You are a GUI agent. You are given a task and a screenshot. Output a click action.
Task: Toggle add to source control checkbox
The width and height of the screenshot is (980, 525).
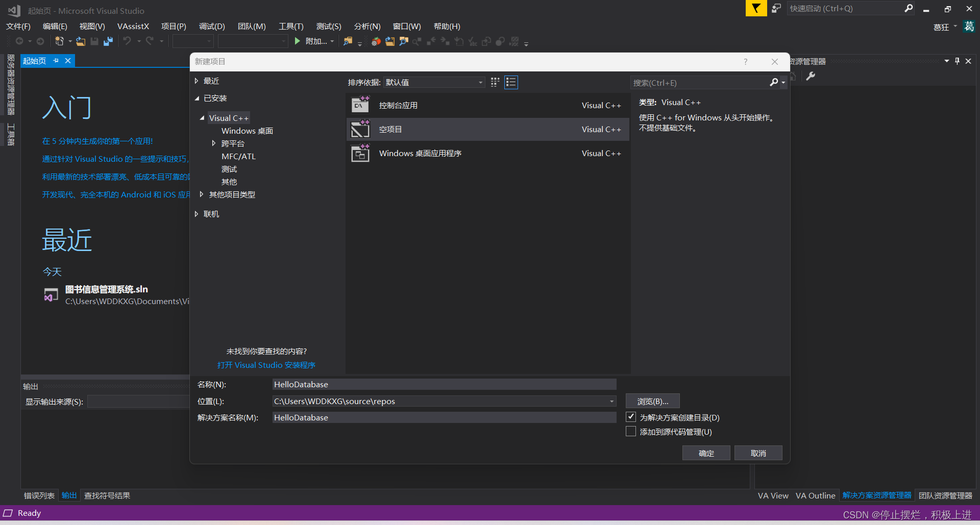pos(631,432)
